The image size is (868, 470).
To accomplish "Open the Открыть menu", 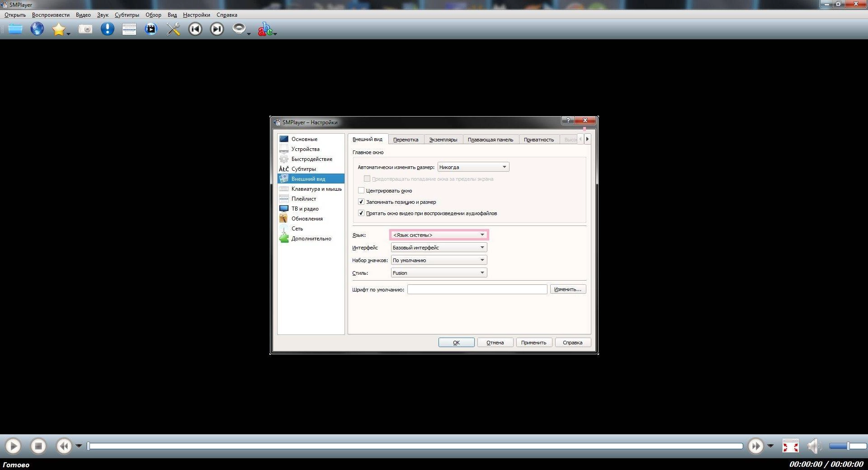I will pos(15,15).
